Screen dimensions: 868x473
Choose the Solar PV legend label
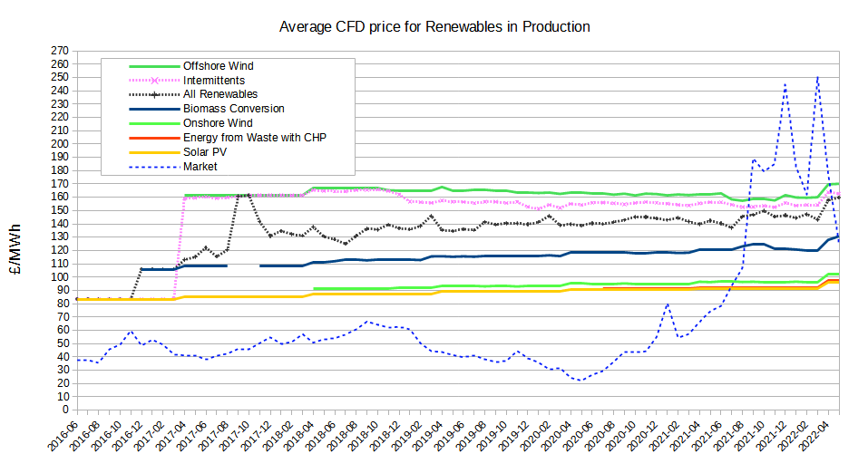point(205,152)
